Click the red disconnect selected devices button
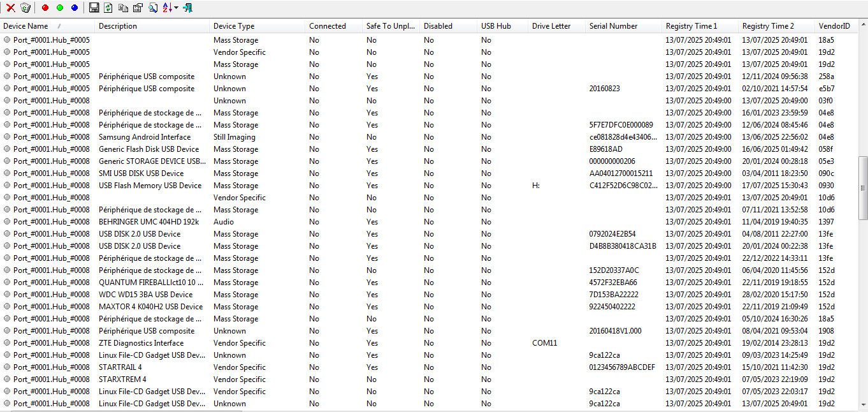 click(45, 8)
